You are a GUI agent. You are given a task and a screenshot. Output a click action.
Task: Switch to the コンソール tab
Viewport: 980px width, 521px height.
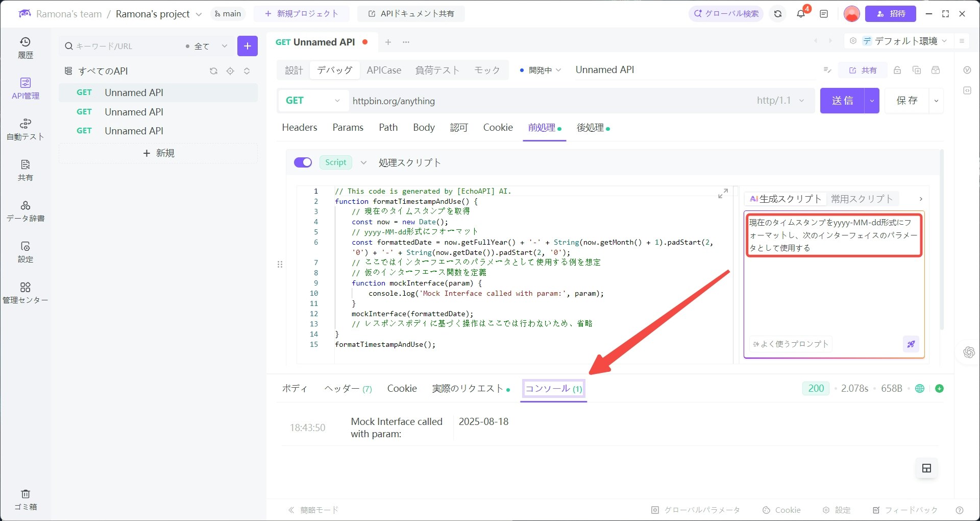[553, 389]
